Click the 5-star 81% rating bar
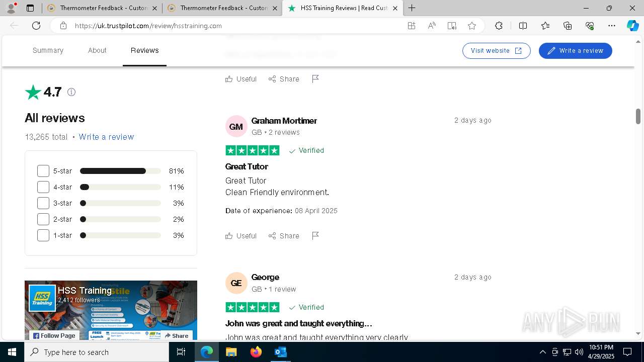Viewport: 644px width, 362px height. [120, 171]
